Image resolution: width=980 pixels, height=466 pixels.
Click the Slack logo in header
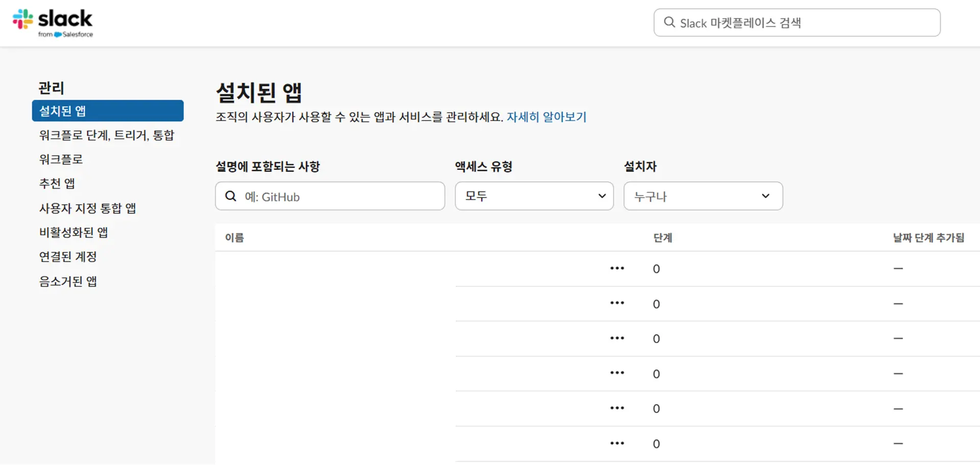click(x=53, y=22)
